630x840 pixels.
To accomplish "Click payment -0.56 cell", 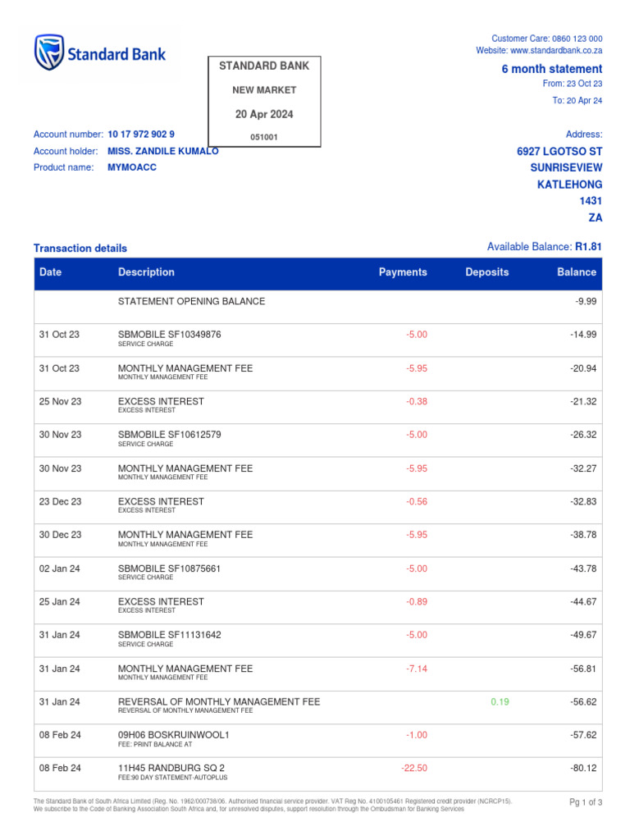I will click(x=417, y=502).
